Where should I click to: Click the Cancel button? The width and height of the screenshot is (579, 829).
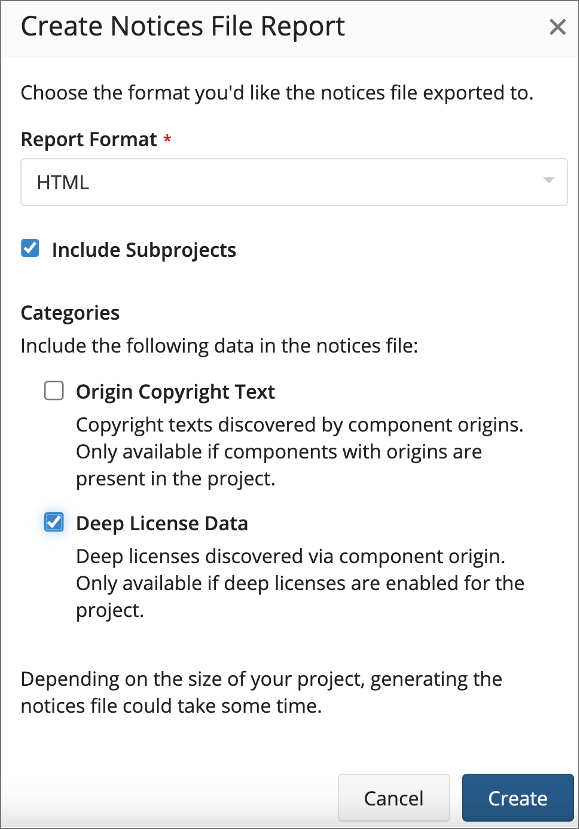tap(394, 798)
